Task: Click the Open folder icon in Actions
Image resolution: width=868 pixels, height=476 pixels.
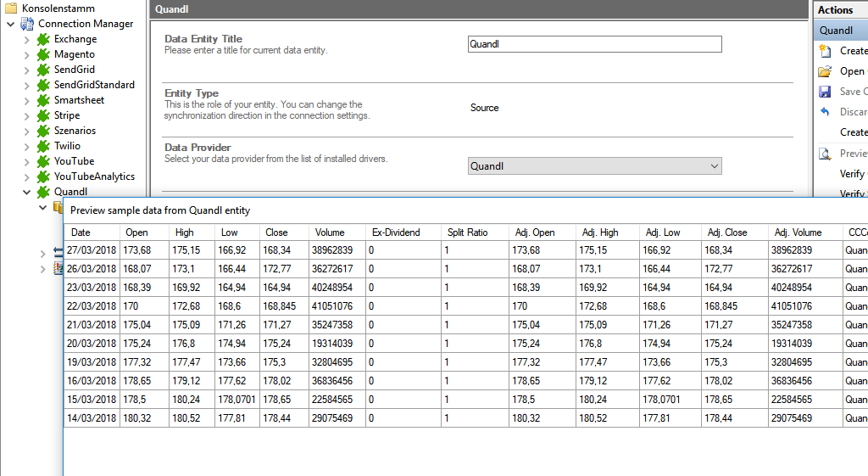Action: click(x=825, y=71)
